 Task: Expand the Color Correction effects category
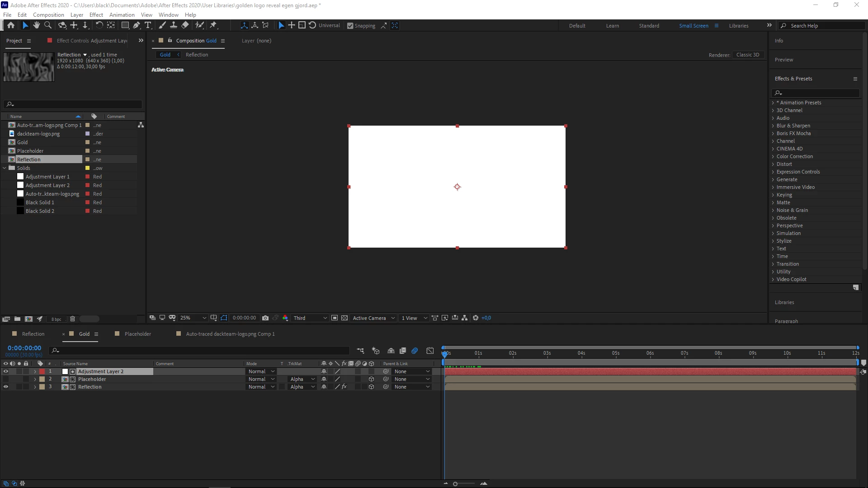pyautogui.click(x=773, y=156)
